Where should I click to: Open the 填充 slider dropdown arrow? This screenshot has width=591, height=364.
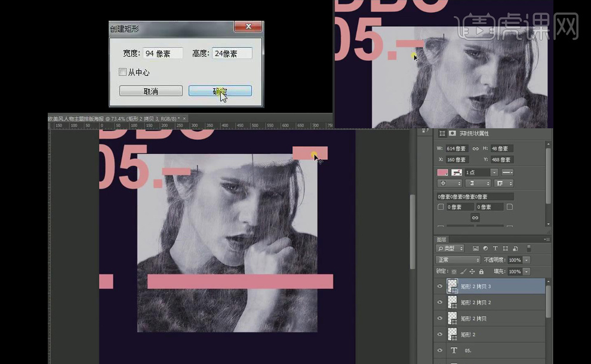tap(527, 272)
